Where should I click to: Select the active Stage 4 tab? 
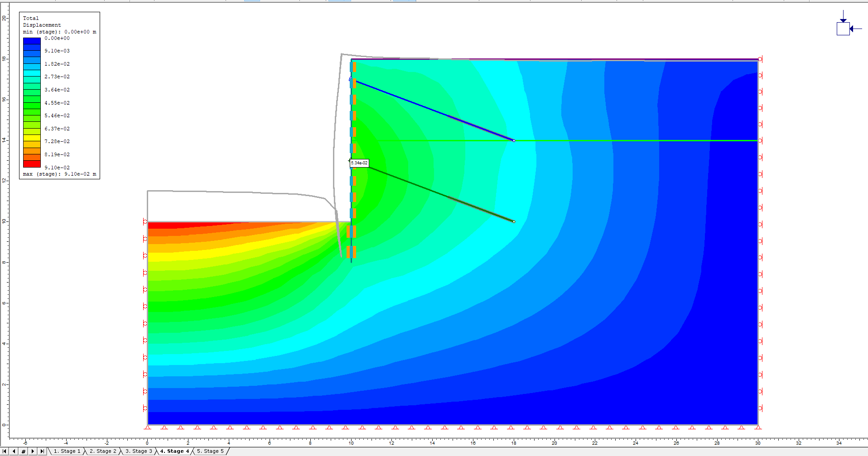click(174, 451)
